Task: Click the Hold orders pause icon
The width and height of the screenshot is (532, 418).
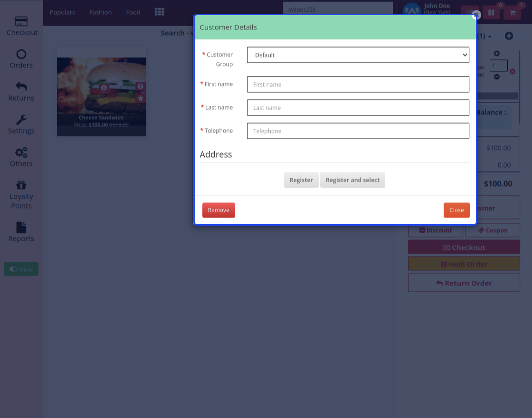Action: coord(491,12)
